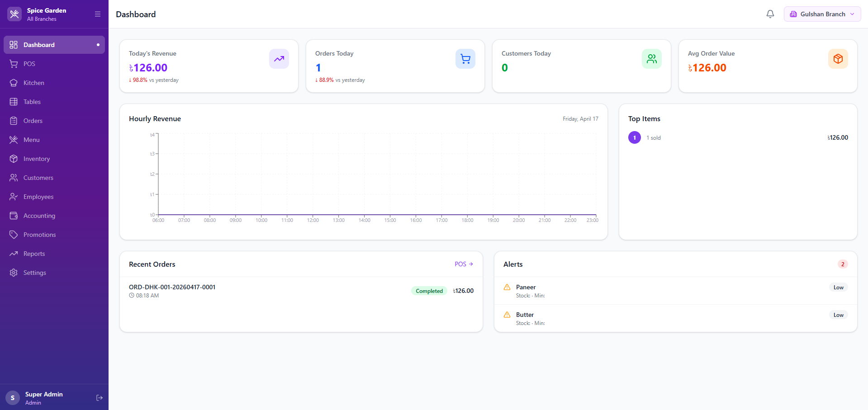Click the 98.8% vs yesterday revenue change

pyautogui.click(x=154, y=80)
